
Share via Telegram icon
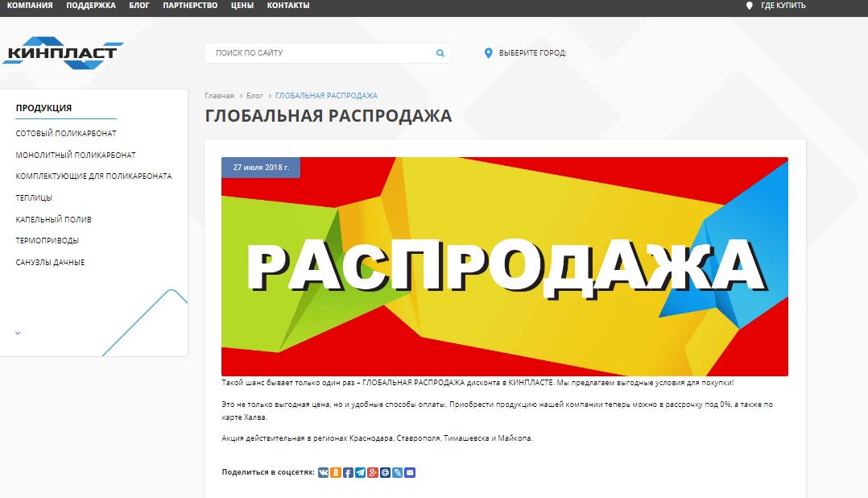tap(361, 472)
